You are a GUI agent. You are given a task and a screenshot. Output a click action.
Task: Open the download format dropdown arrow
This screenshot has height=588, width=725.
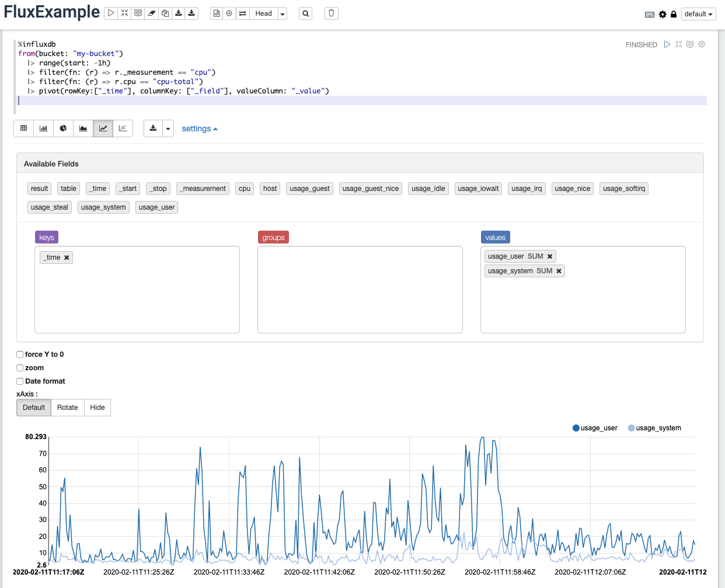click(x=168, y=128)
